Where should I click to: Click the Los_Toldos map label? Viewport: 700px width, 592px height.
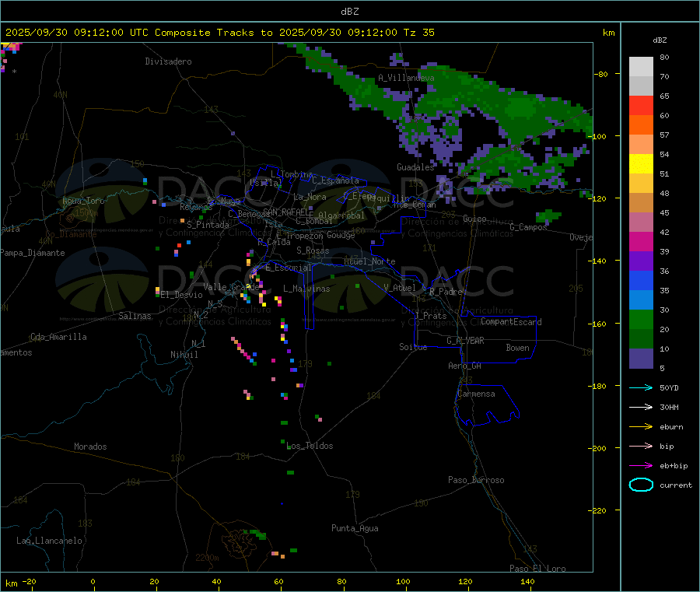[310, 446]
